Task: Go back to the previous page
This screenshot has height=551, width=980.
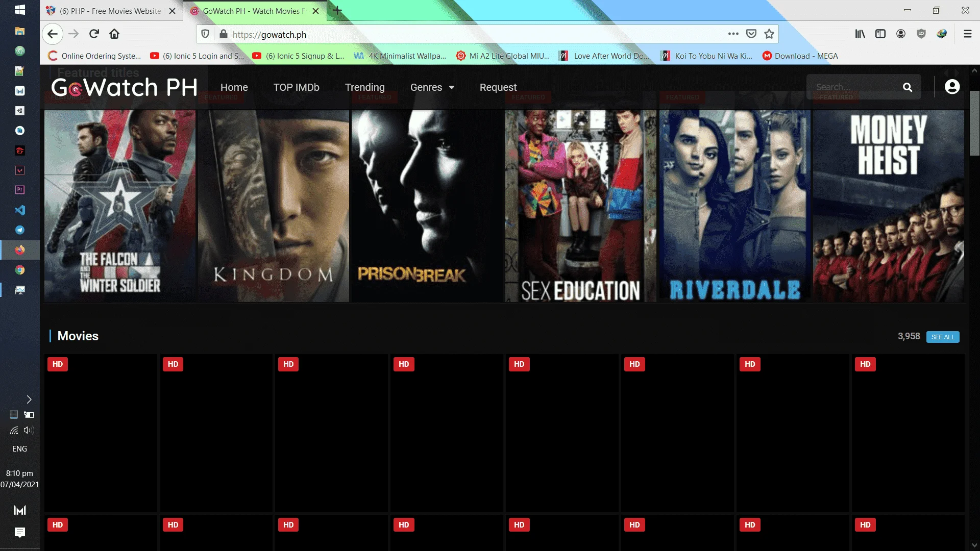Action: pos(53,34)
